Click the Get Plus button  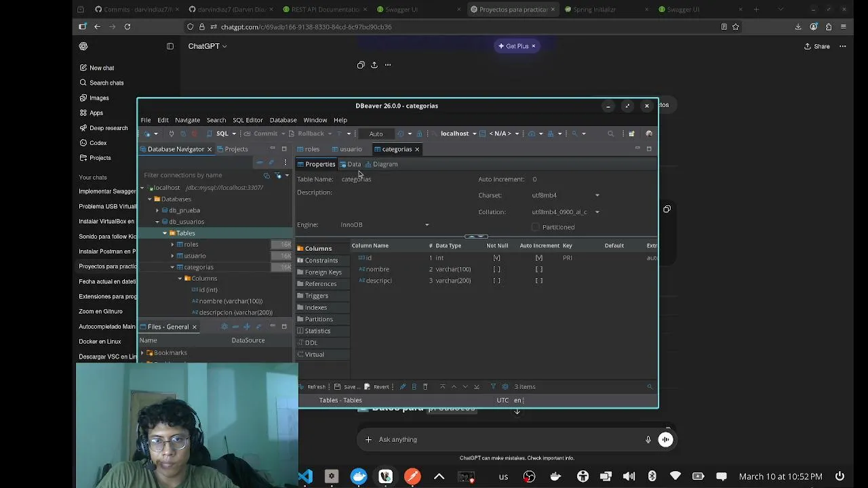(517, 46)
